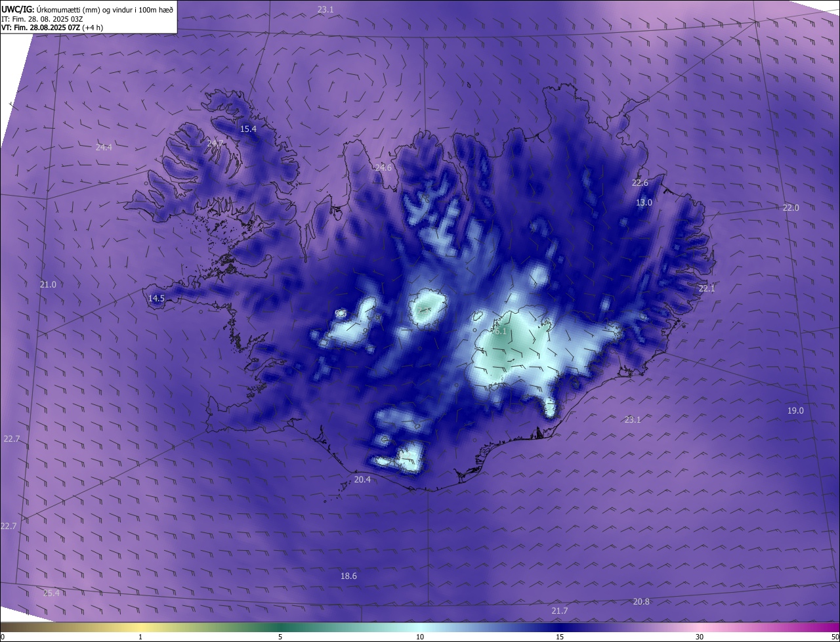Screen dimensions: 840x642
Task: Click the 24.6 value label
Action: click(x=383, y=168)
